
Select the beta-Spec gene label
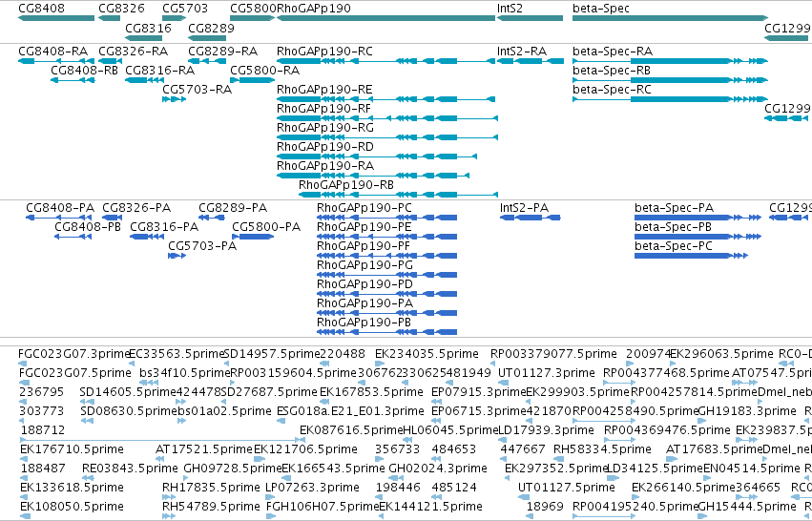point(601,9)
